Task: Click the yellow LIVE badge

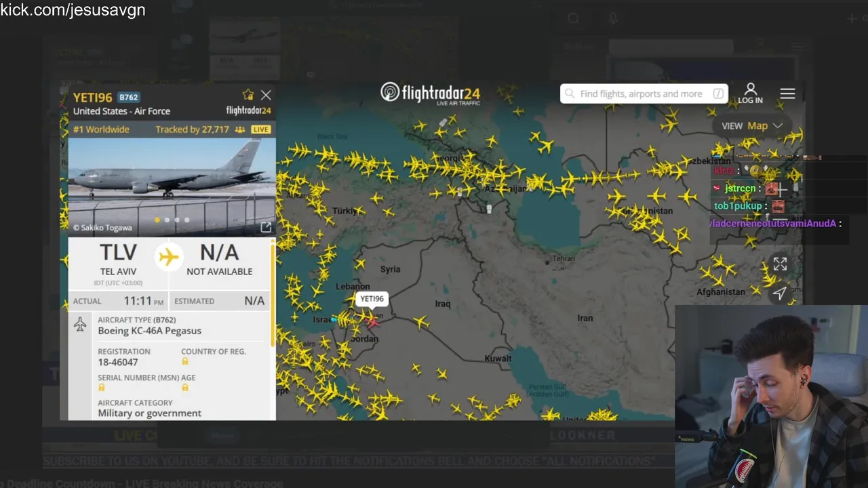Action: click(x=260, y=129)
